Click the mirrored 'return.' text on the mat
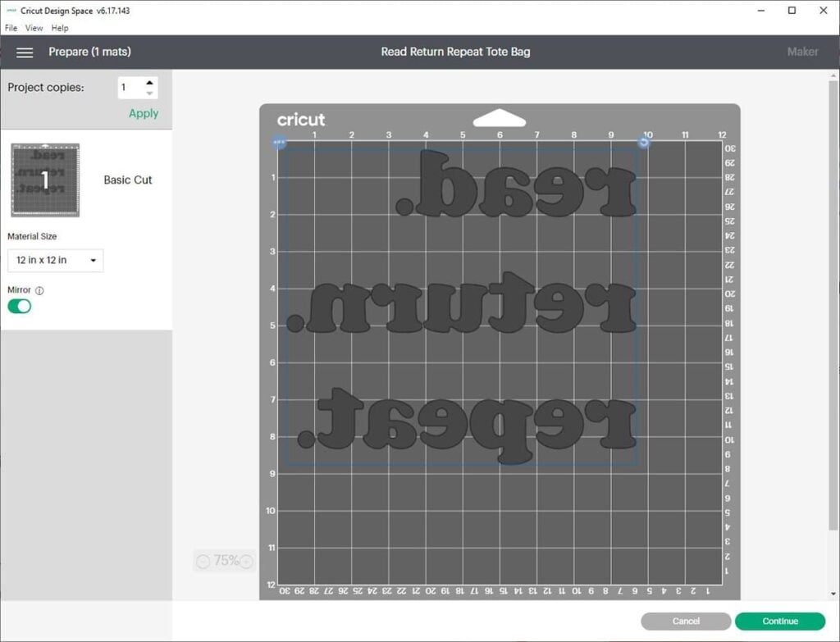This screenshot has height=642, width=840. [x=461, y=303]
